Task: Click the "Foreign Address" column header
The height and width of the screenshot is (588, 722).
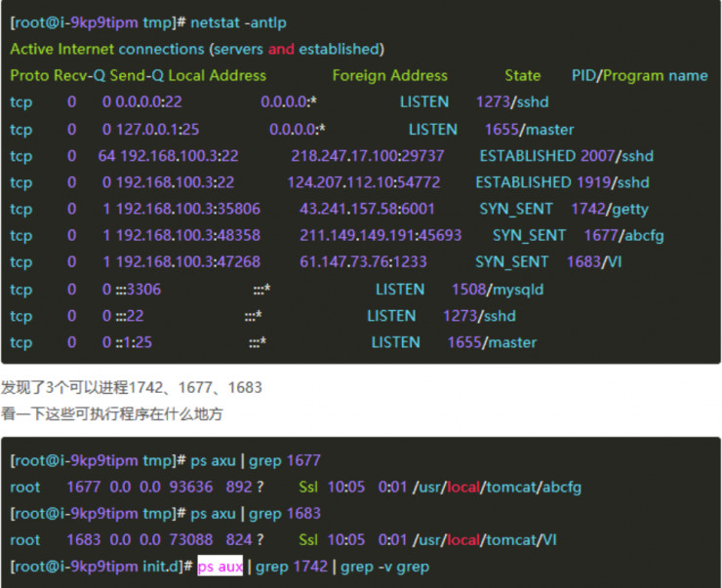Action: 389,76
